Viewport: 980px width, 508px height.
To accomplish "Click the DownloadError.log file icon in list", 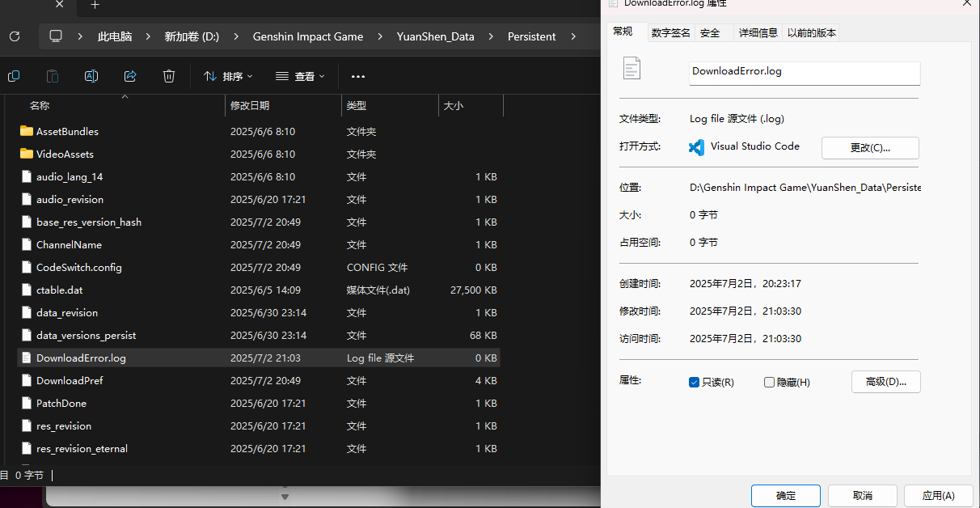I will pos(27,358).
